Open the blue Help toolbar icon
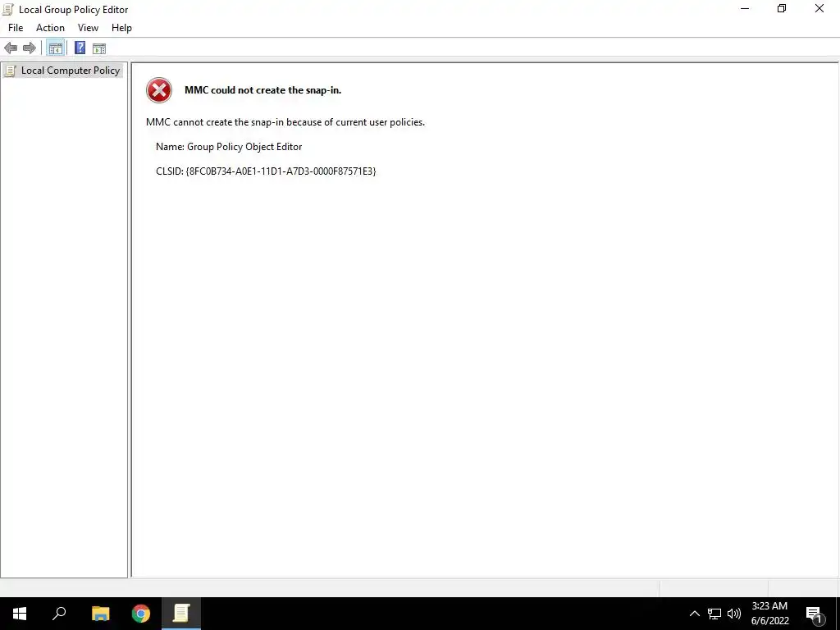Image resolution: width=840 pixels, height=630 pixels. (x=80, y=48)
